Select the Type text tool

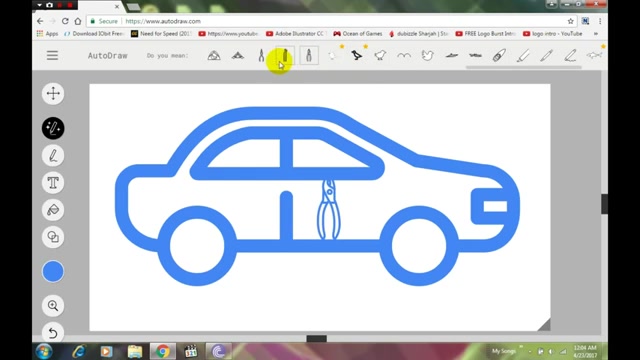(x=53, y=182)
